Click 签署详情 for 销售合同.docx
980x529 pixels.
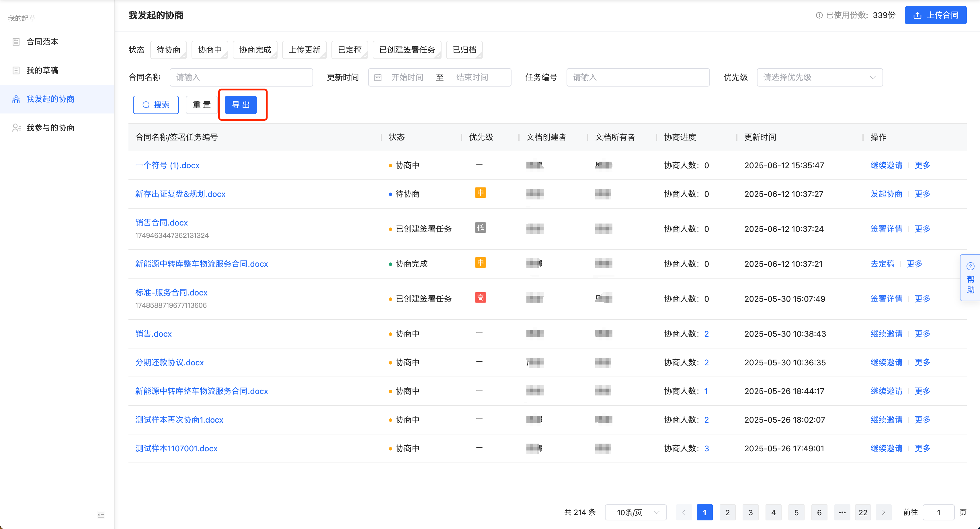tap(887, 229)
